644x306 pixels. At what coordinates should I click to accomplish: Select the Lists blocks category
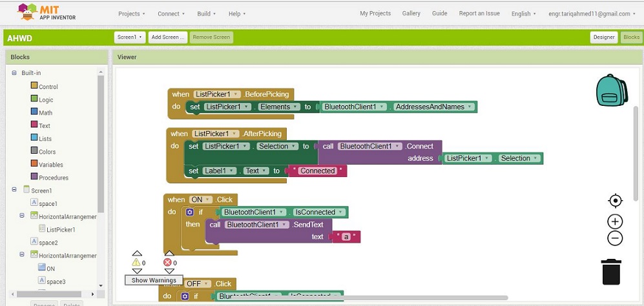[41, 138]
